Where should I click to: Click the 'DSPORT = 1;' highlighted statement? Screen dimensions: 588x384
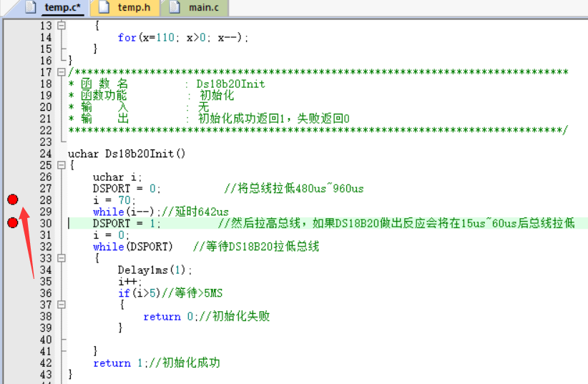(127, 224)
